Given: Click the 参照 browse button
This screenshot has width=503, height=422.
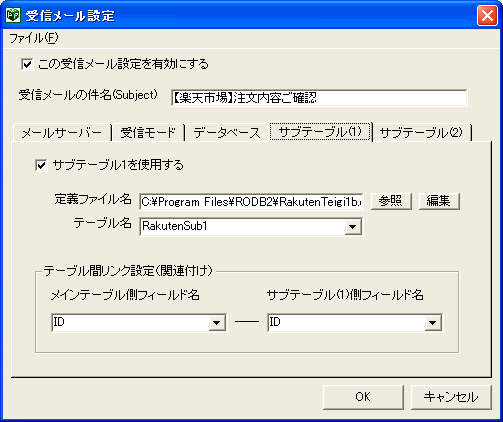Looking at the screenshot, I should coord(391,201).
